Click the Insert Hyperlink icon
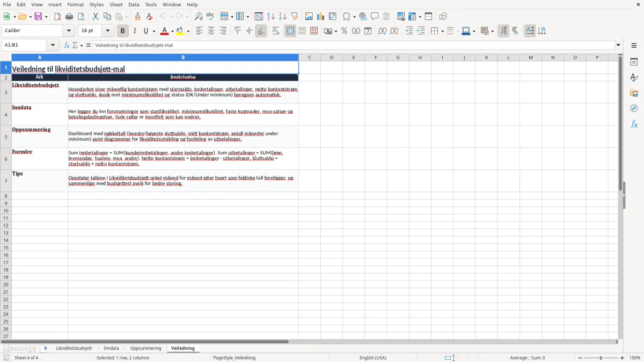The height and width of the screenshot is (362, 644). point(363,17)
